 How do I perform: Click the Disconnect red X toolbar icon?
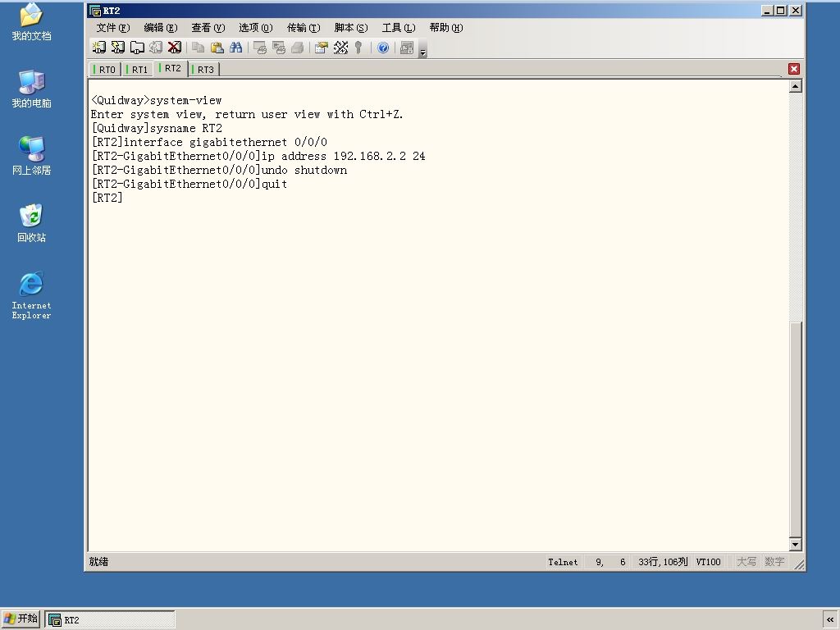click(x=175, y=48)
